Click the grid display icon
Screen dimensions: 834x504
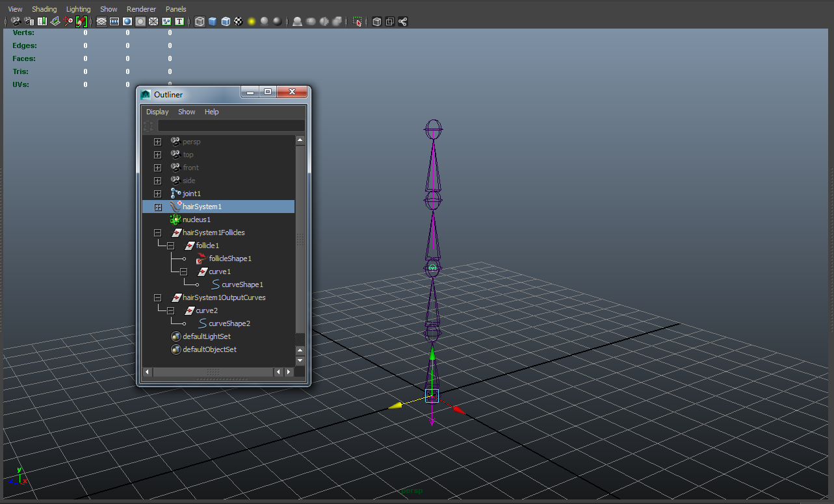click(101, 21)
